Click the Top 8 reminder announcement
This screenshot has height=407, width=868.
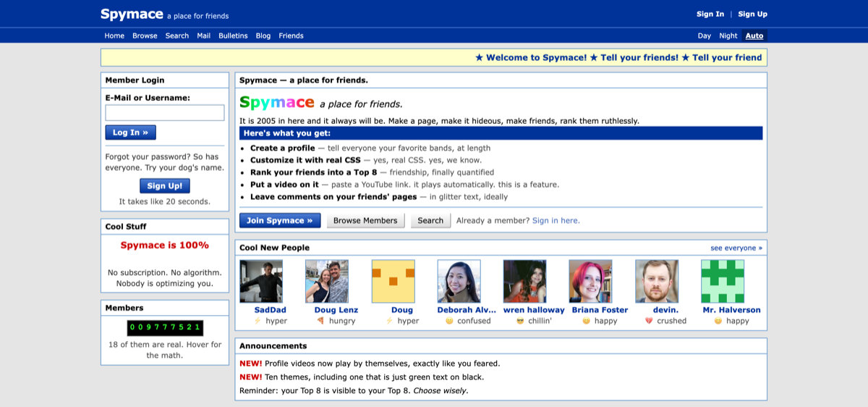click(x=354, y=390)
